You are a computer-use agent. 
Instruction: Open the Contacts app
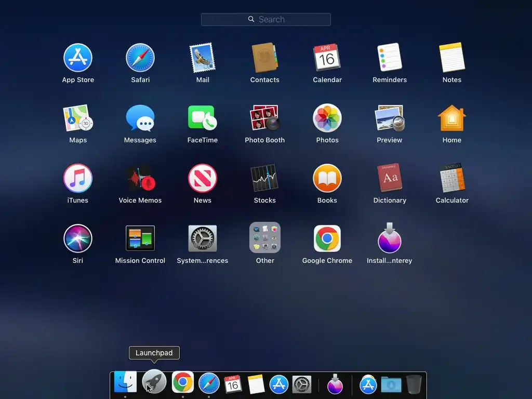tap(264, 58)
